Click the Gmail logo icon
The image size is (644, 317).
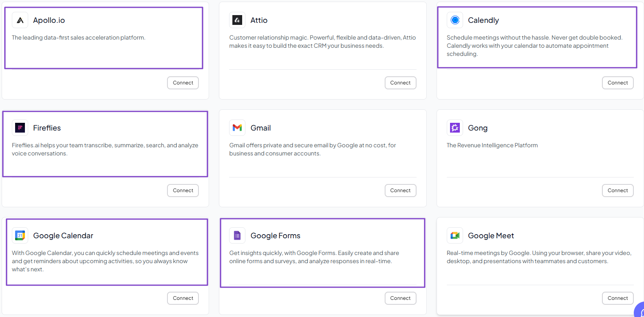(237, 128)
